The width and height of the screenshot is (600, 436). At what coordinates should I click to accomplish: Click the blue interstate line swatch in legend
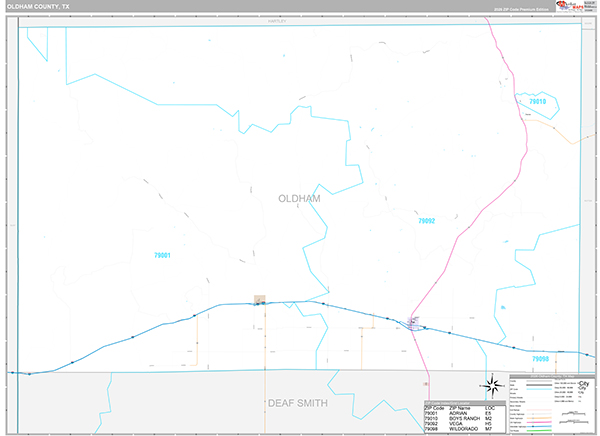click(x=539, y=426)
